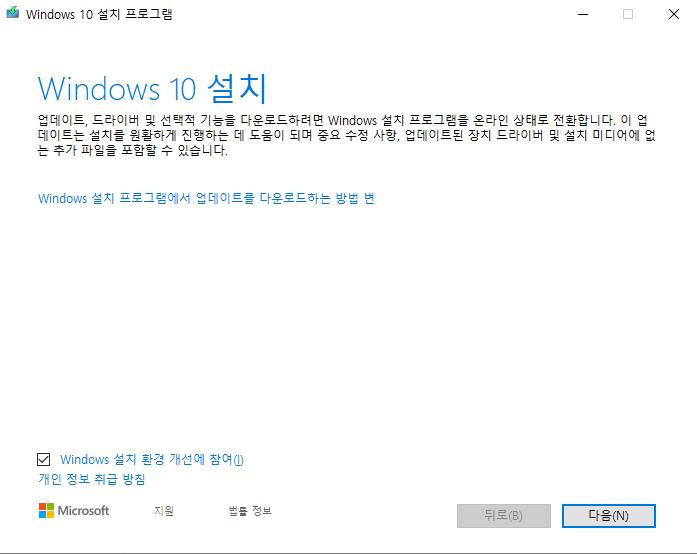The width and height of the screenshot is (697, 554).
Task: Click the Microsoft logo
Action: [x=74, y=510]
